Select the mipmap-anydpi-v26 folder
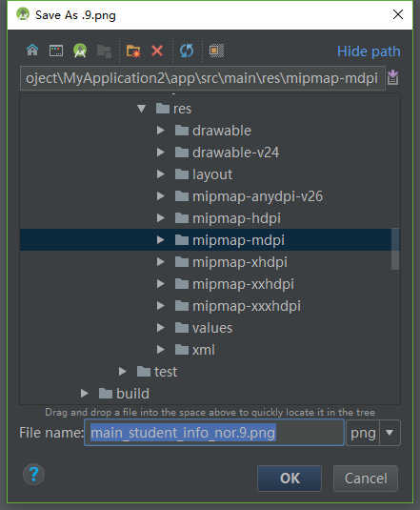Screen dimensions: 420x510 pyautogui.click(x=249, y=196)
